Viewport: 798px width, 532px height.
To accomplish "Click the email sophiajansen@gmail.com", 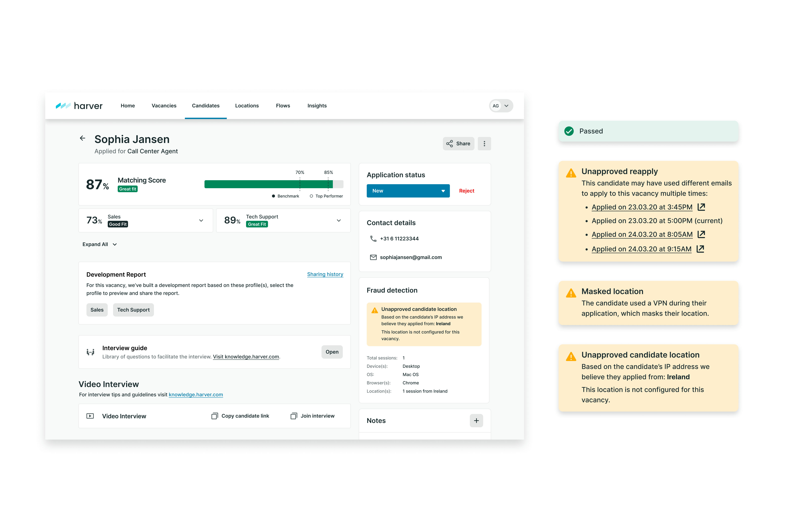I will 411,257.
